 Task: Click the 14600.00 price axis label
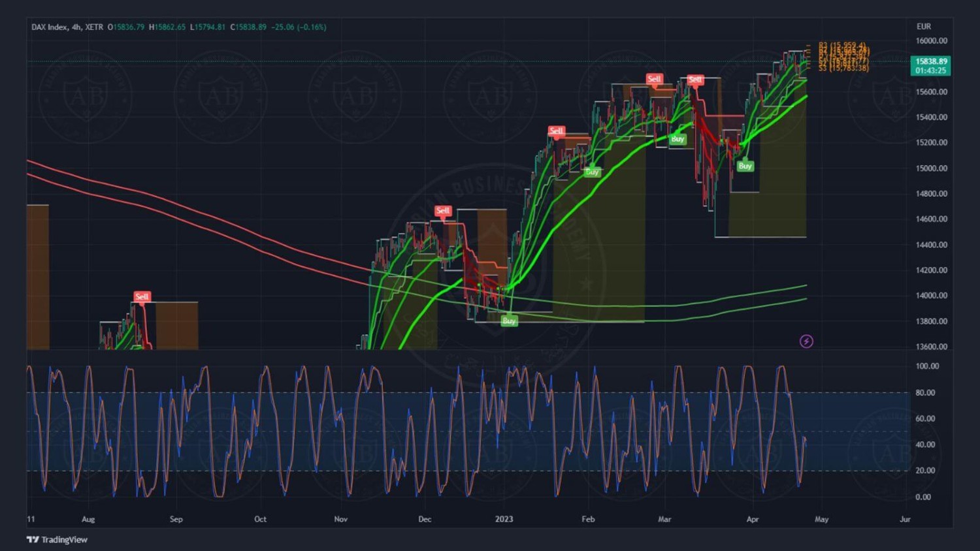(x=932, y=219)
